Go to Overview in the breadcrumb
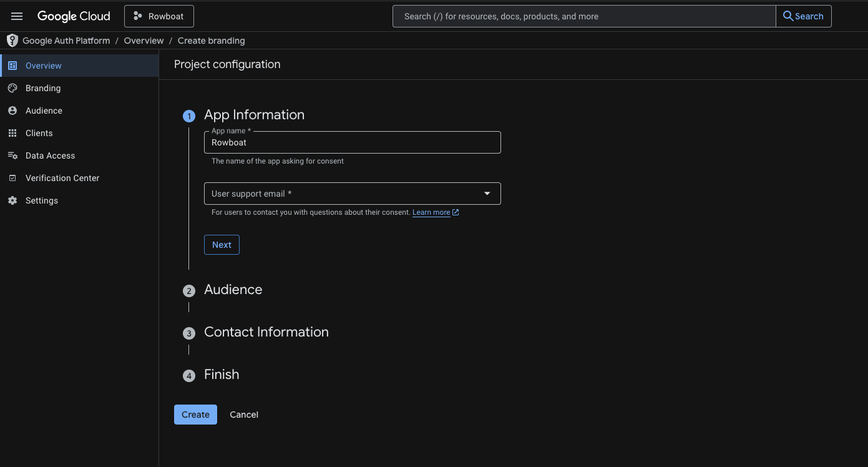This screenshot has height=467, width=868. 144,40
